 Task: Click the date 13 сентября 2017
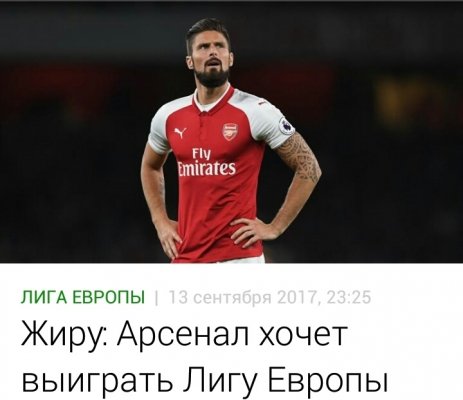tap(244, 297)
